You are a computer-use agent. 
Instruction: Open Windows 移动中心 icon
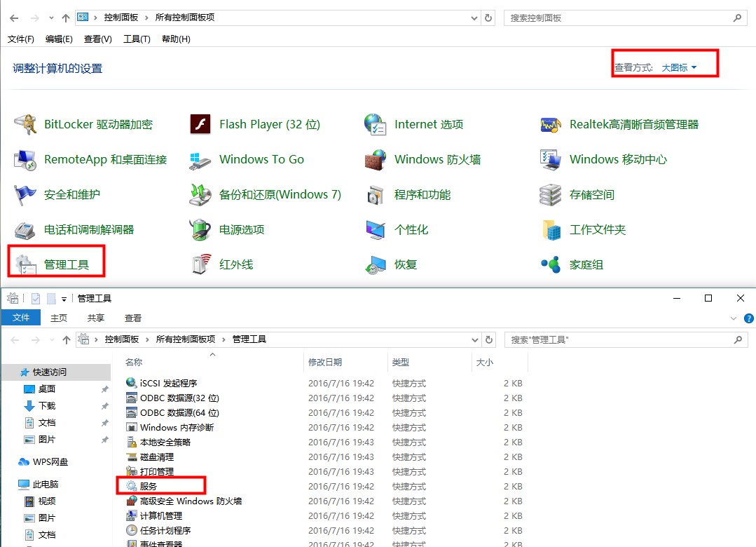point(550,160)
